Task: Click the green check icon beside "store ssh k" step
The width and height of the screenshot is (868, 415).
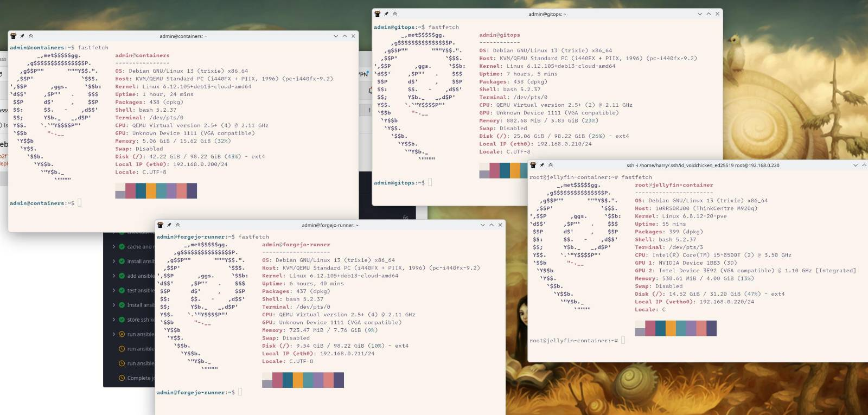Action: pyautogui.click(x=122, y=320)
